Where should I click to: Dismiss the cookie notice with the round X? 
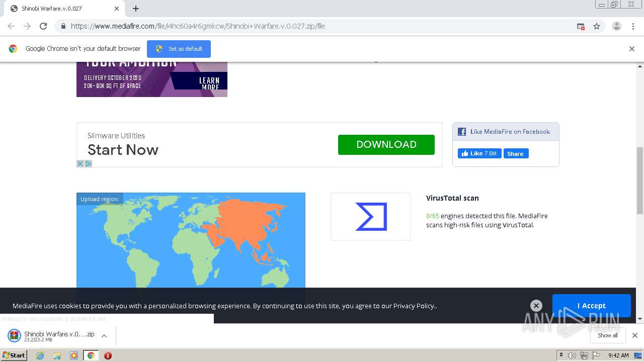click(536, 306)
